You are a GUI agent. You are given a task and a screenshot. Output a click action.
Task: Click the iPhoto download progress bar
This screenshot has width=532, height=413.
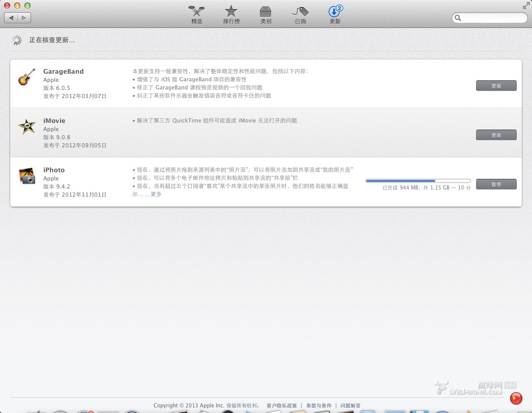point(418,181)
